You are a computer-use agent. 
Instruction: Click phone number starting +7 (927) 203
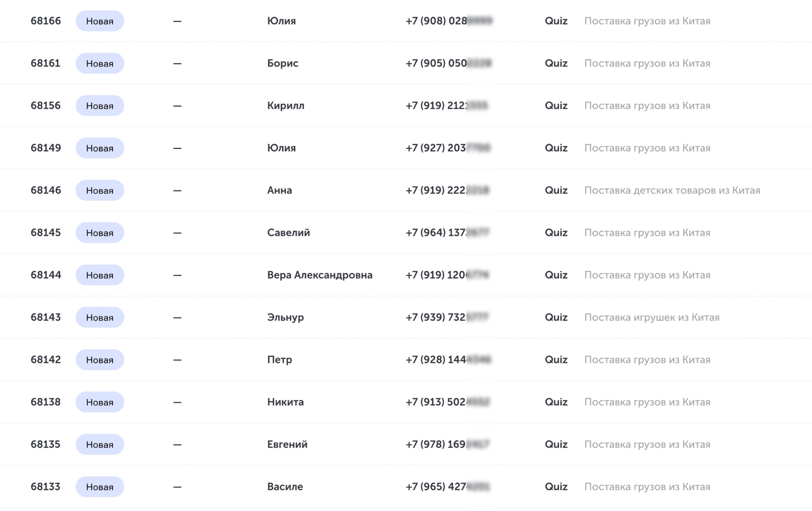(x=448, y=148)
